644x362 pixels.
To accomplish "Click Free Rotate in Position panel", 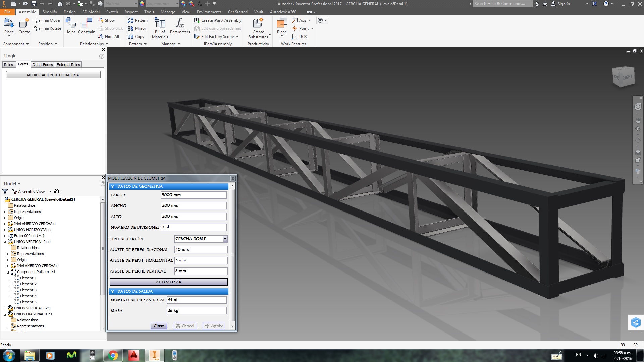I will [x=47, y=28].
